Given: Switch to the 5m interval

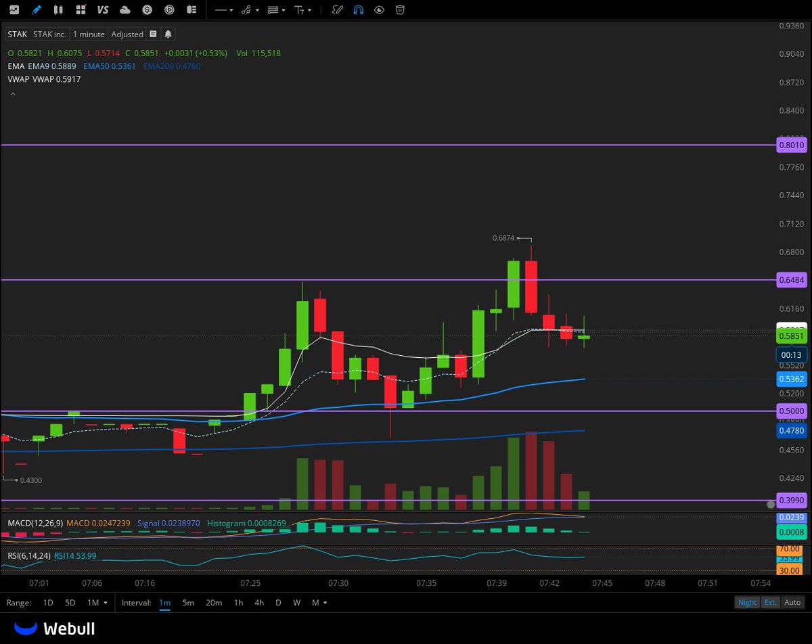Looking at the screenshot, I should click(x=187, y=601).
